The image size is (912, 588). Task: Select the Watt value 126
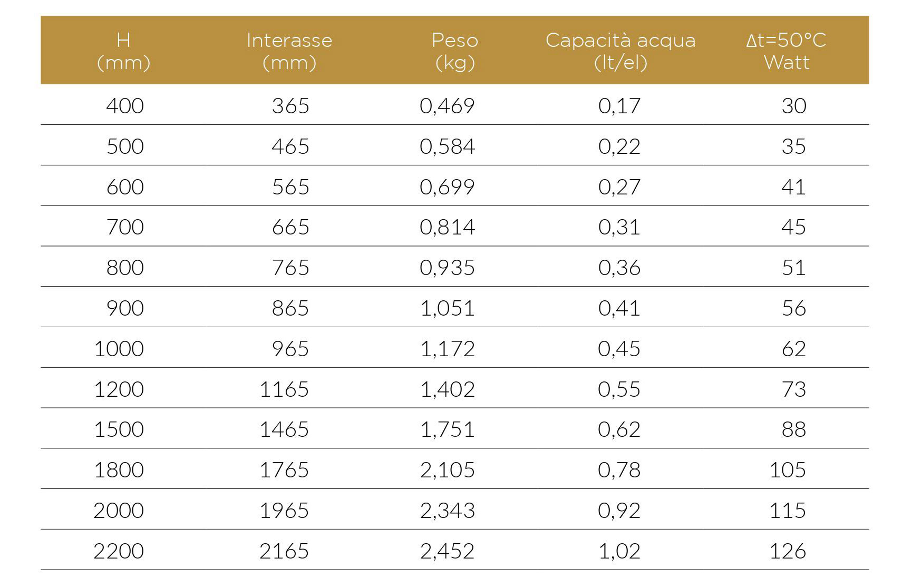click(788, 551)
